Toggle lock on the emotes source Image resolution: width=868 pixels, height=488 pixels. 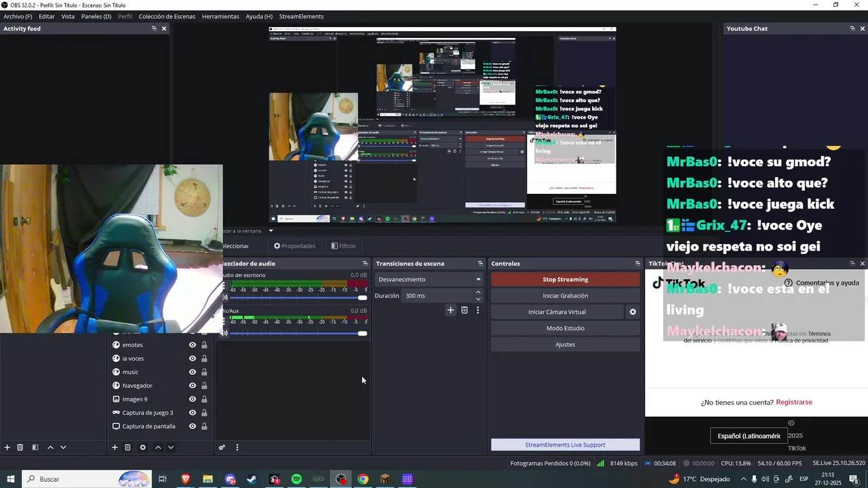204,345
